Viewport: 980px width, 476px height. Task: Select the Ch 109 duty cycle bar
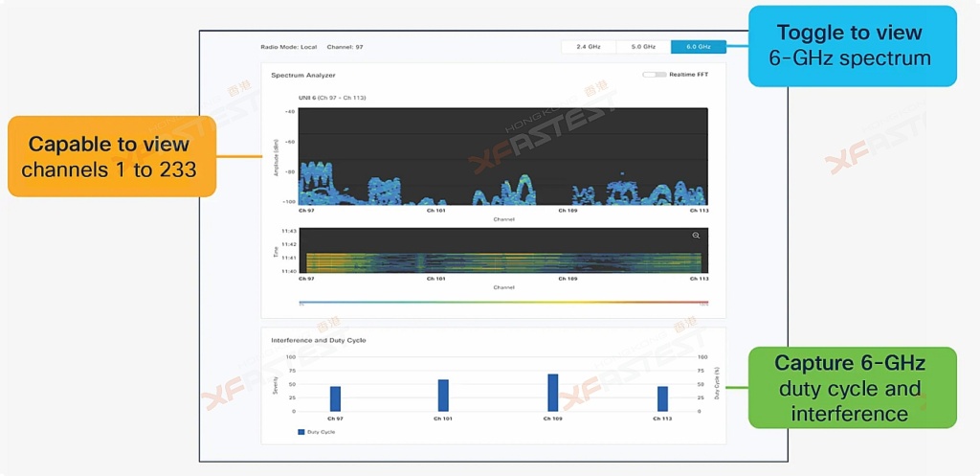point(552,393)
